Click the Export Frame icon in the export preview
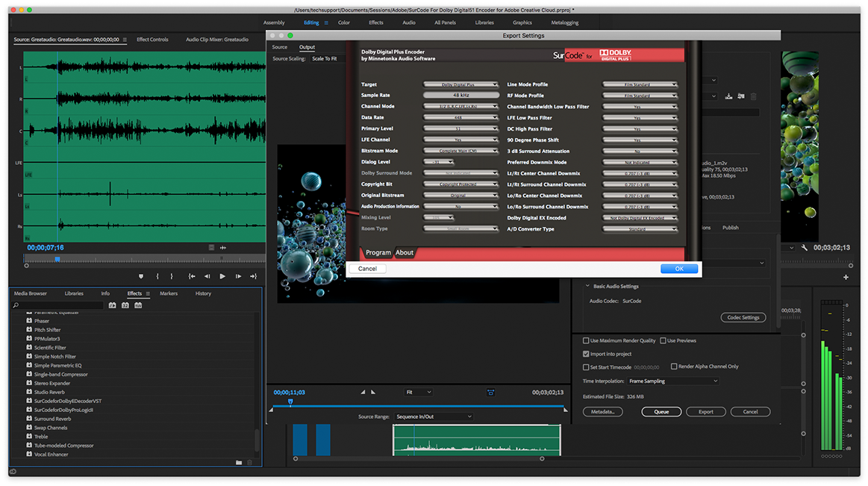This screenshot has width=868, height=486. 490,392
